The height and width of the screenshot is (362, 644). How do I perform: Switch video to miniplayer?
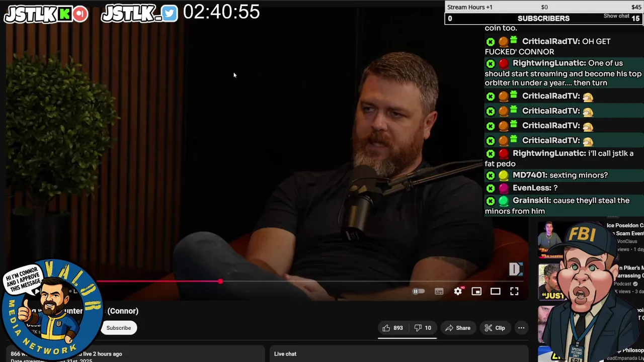pos(476,291)
